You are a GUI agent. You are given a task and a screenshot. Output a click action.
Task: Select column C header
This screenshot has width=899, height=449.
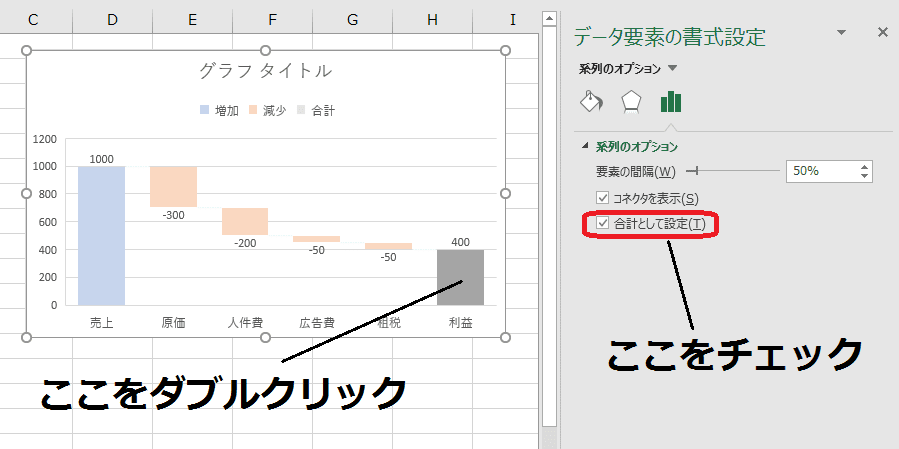point(33,19)
